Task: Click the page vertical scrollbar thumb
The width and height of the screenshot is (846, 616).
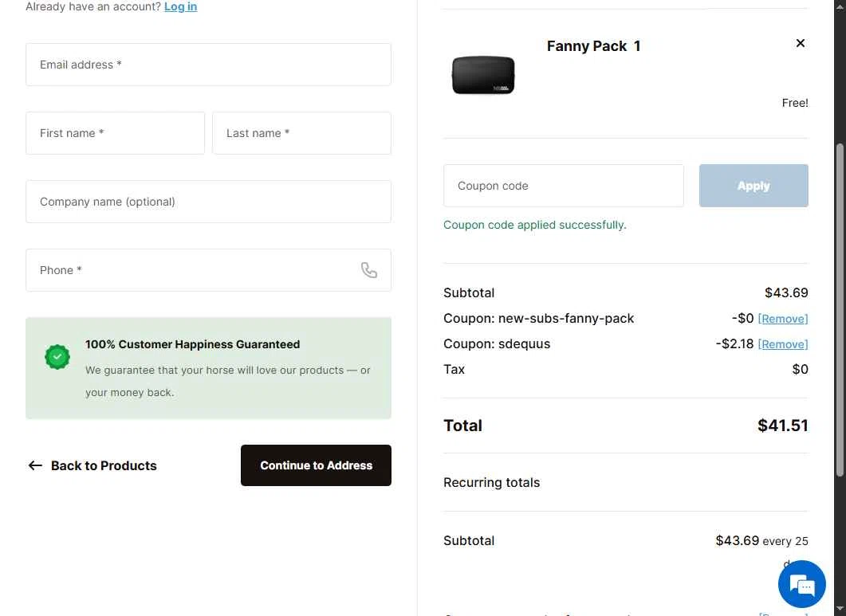Action: 840,310
